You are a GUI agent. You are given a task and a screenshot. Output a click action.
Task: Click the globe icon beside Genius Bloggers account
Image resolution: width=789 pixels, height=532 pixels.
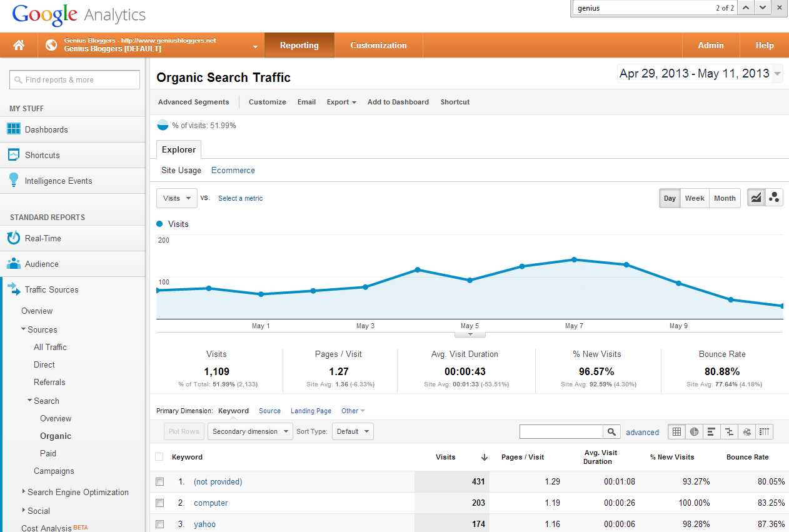[x=51, y=45]
